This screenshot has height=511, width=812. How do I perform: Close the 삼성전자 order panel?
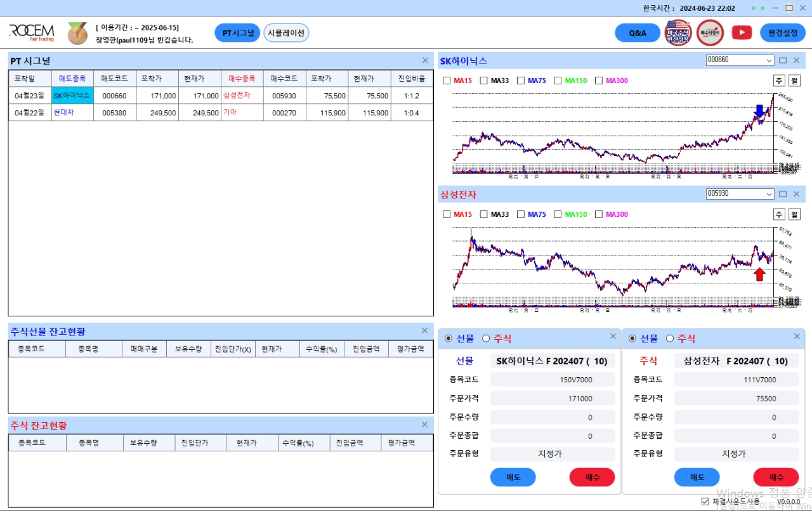[797, 337]
